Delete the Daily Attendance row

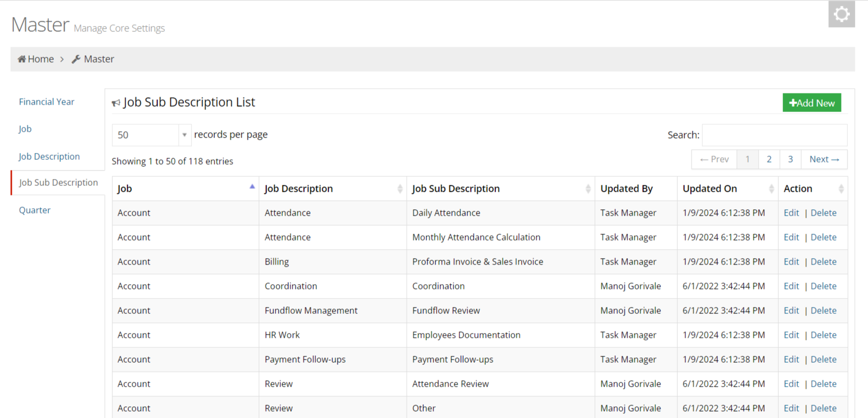823,212
